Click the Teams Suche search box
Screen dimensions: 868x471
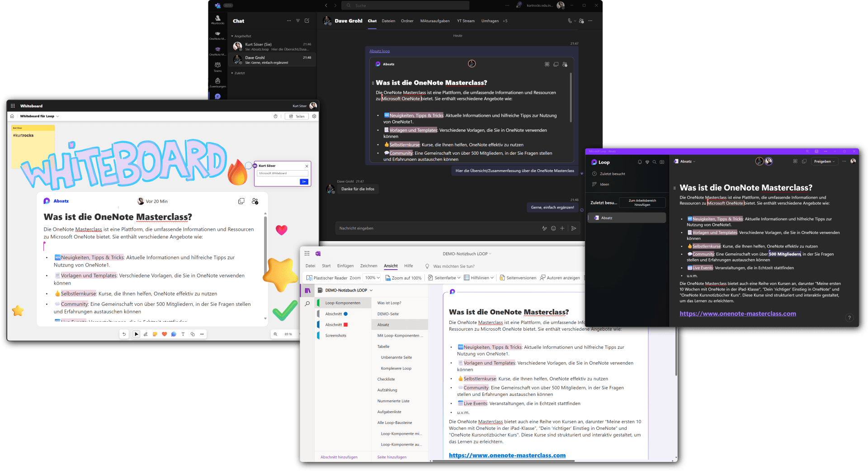tap(405, 5)
